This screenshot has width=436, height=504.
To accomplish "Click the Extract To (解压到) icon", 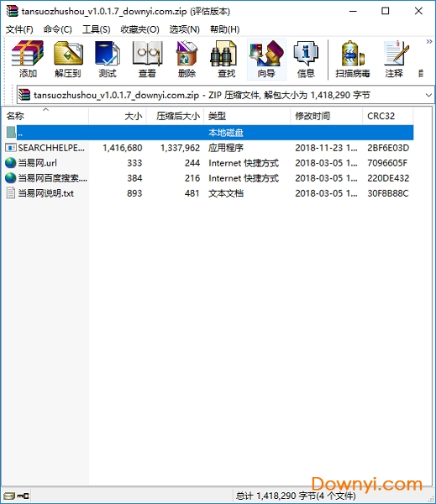I will point(68,59).
